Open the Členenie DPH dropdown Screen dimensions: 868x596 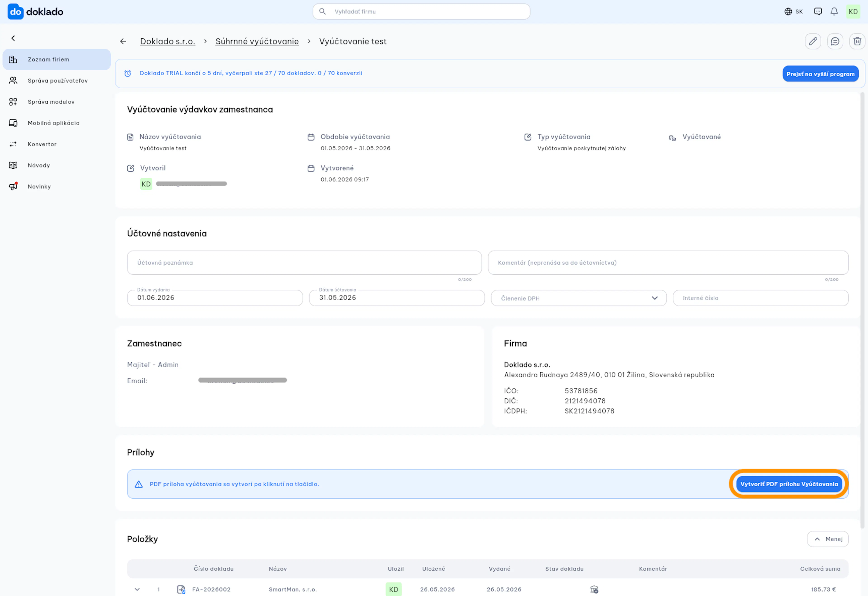579,298
